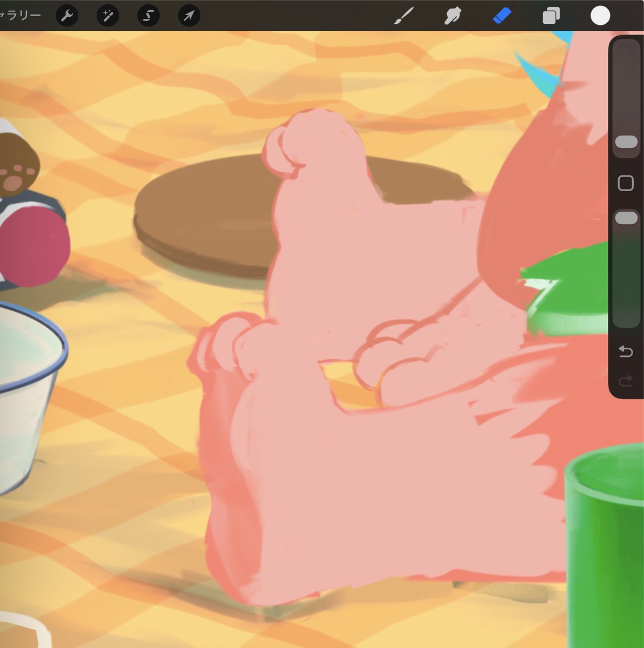Undo the last stroke
This screenshot has height=648, width=644.
pos(626,352)
